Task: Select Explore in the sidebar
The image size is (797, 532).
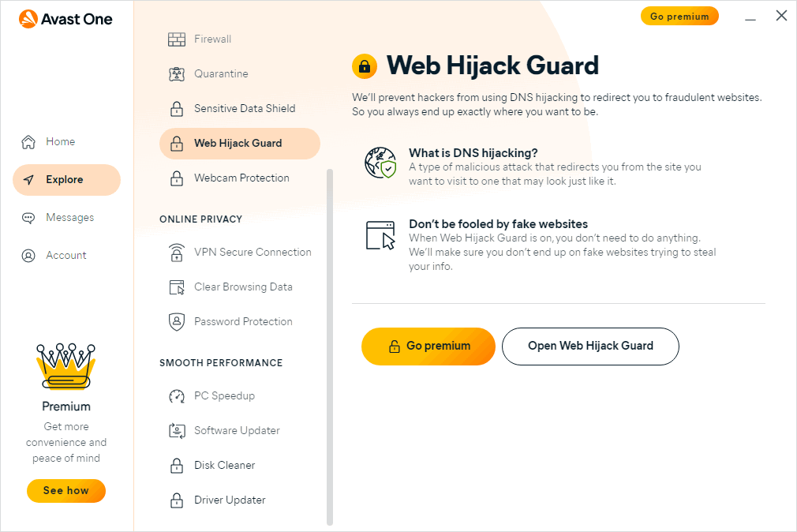Action: coord(66,180)
